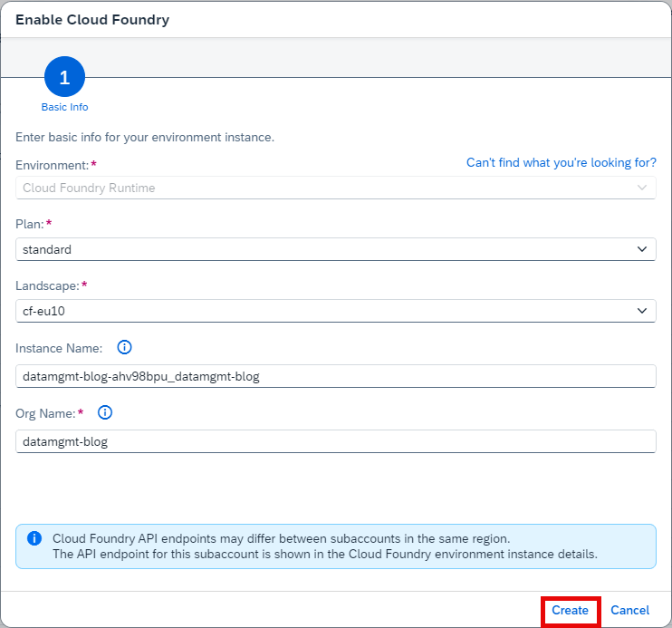Click the Cloud Foundry API endpoints message text

click(325, 546)
